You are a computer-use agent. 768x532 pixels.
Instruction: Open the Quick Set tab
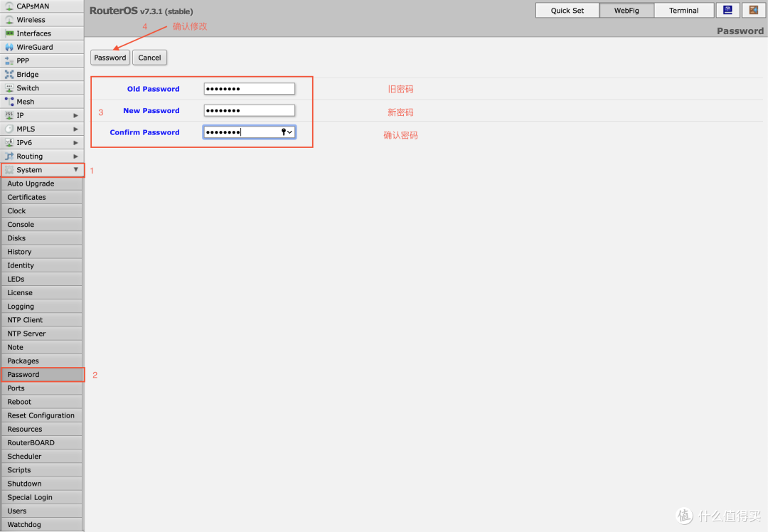coord(567,10)
